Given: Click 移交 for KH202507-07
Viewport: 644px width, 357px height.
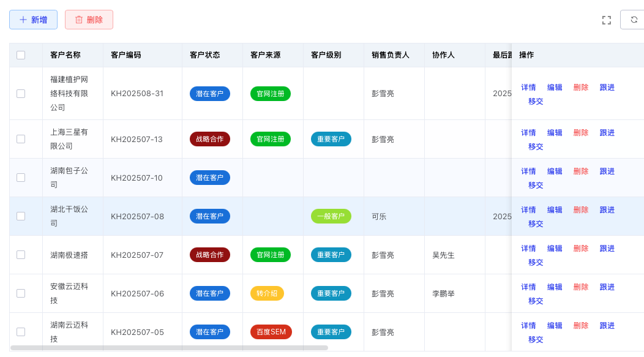Looking at the screenshot, I should pos(536,262).
